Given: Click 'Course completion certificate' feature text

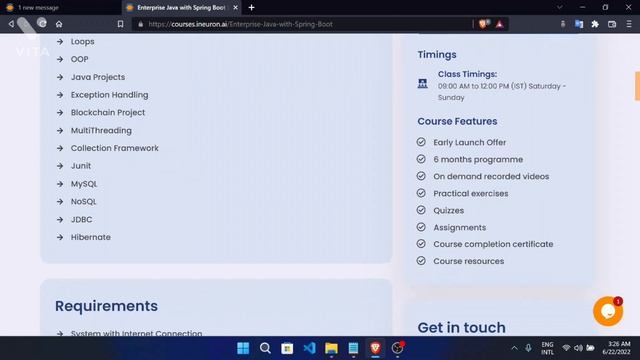Looking at the screenshot, I should [x=493, y=244].
